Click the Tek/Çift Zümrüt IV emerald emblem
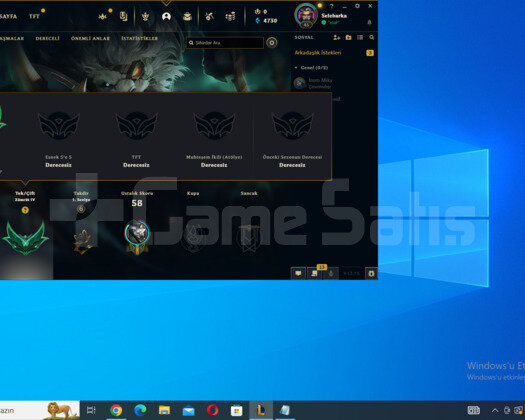 (x=25, y=237)
